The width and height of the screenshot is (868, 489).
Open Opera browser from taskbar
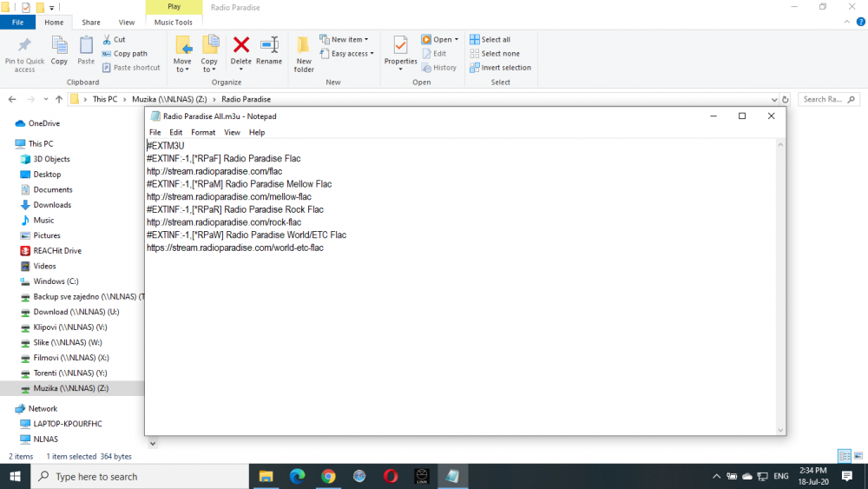point(391,476)
